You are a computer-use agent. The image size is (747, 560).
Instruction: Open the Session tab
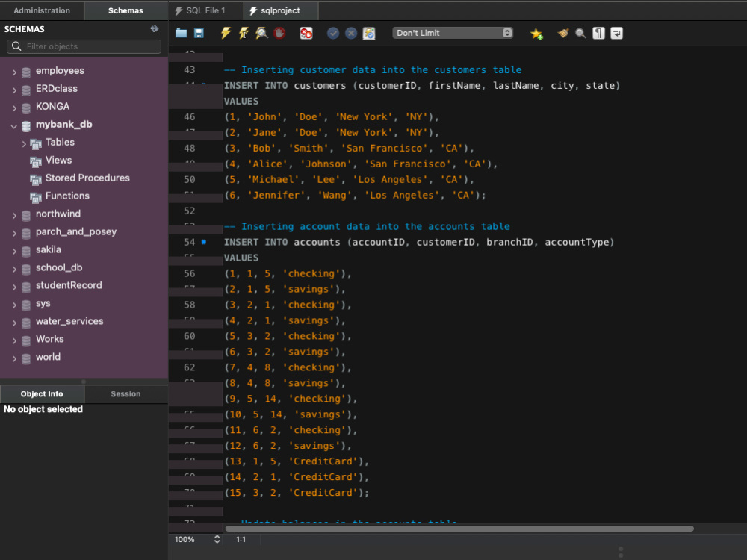click(x=125, y=393)
